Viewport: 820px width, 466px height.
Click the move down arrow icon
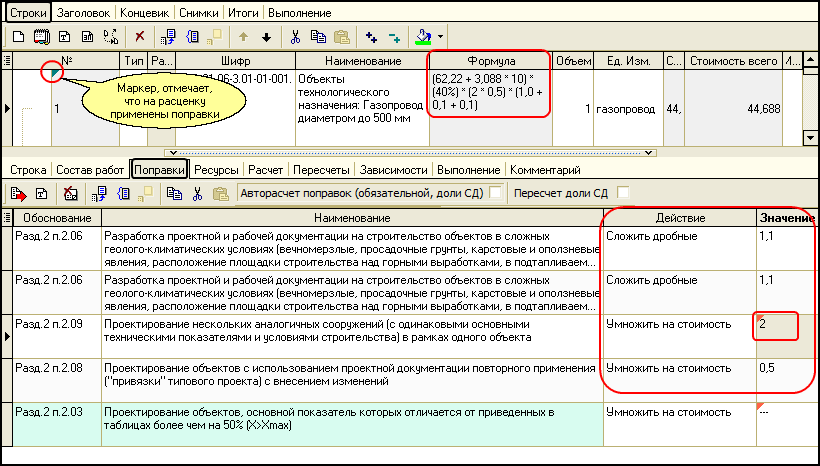tap(266, 37)
